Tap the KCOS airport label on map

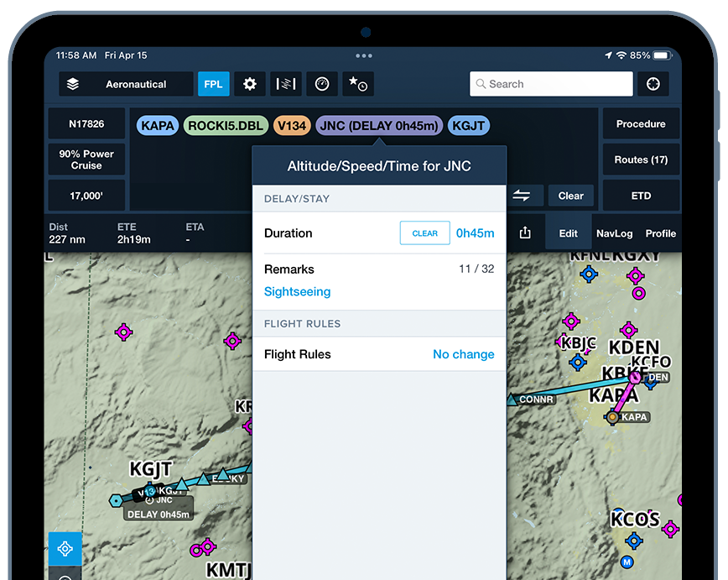[x=635, y=519]
